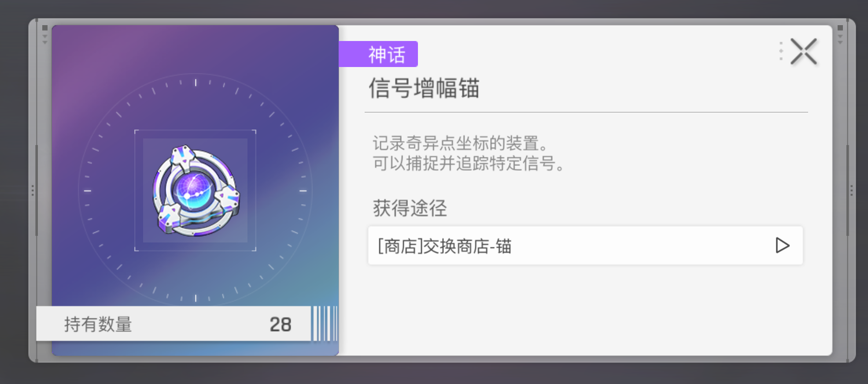868x384 pixels.
Task: Click the 持有数量 label
Action: [x=98, y=324]
